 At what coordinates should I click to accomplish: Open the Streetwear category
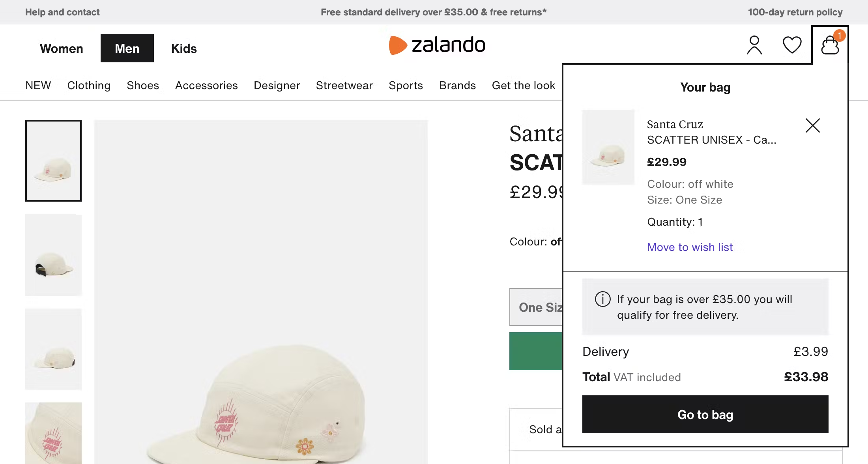click(x=344, y=86)
